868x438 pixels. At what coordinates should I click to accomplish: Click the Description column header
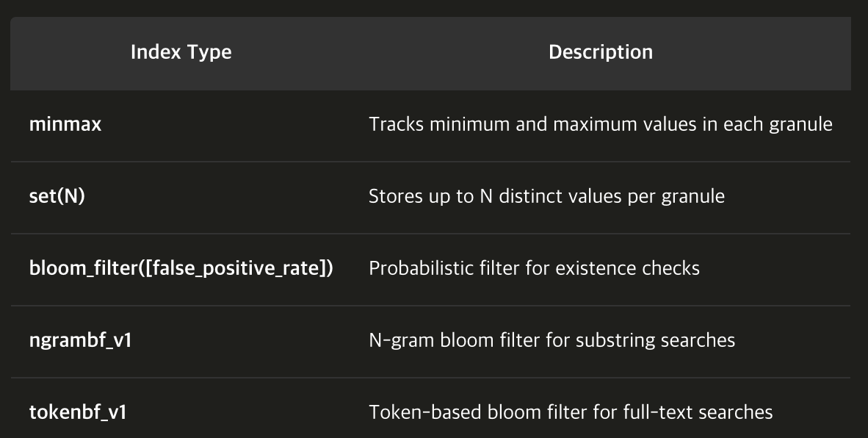click(x=601, y=52)
